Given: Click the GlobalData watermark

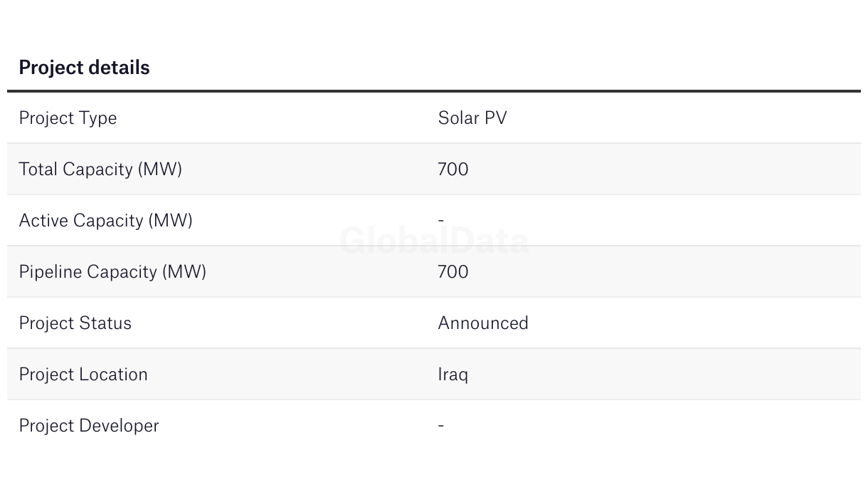Looking at the screenshot, I should [434, 241].
